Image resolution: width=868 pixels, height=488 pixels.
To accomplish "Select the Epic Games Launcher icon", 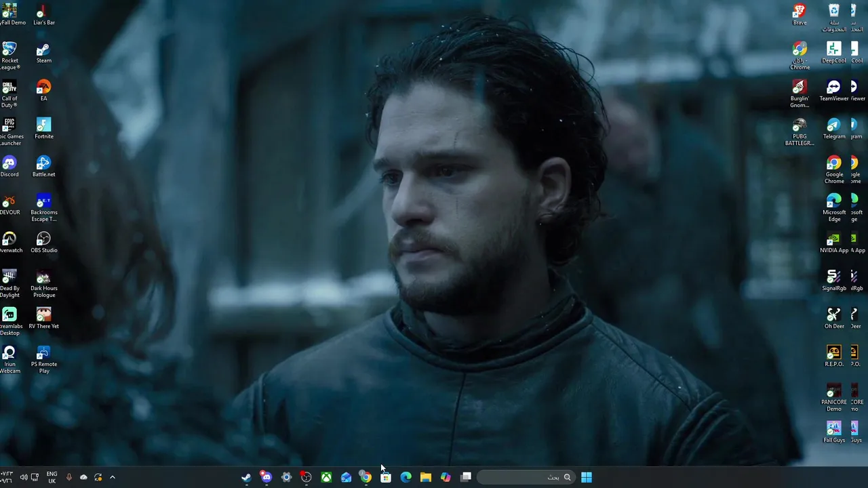I will 9,132.
